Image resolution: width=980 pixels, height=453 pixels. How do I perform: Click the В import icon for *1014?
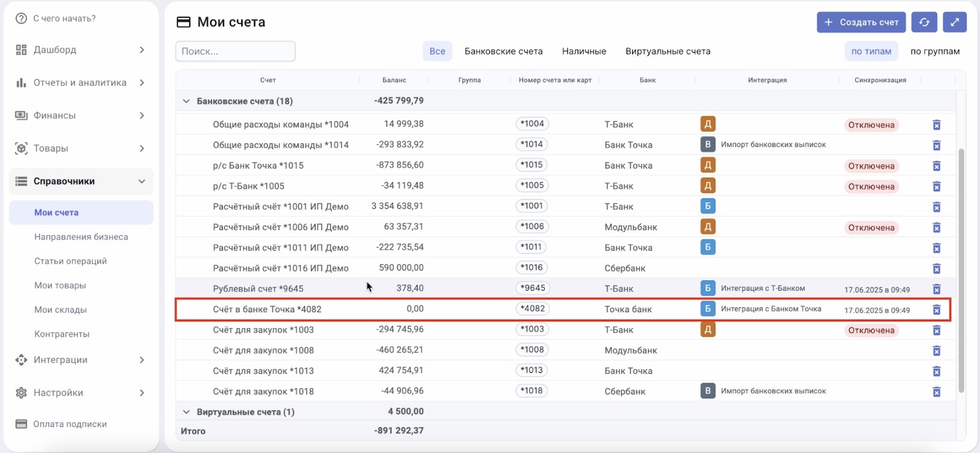tap(707, 144)
